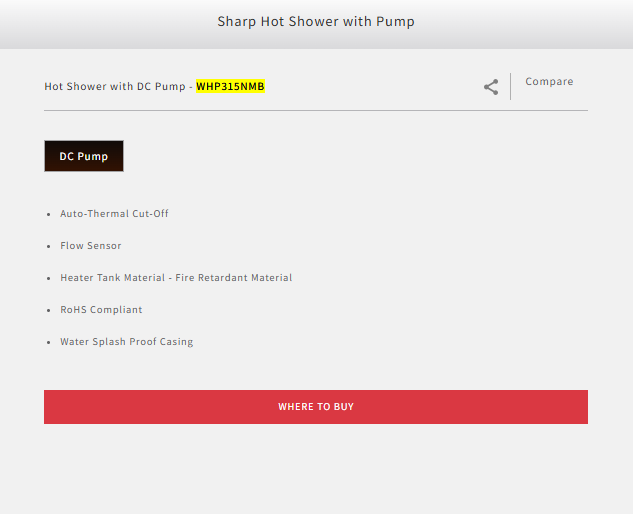
Task: Click the share icon
Action: (491, 87)
